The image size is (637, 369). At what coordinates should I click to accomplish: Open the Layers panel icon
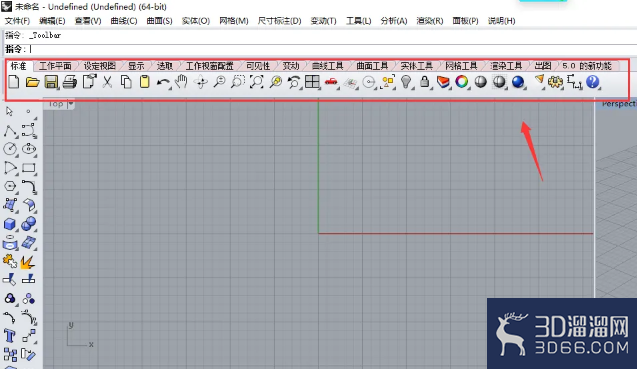click(x=443, y=82)
